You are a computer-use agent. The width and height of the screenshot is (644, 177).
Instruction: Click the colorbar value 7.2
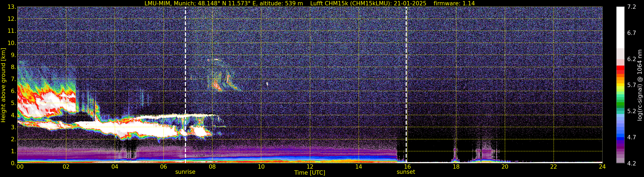632,7
